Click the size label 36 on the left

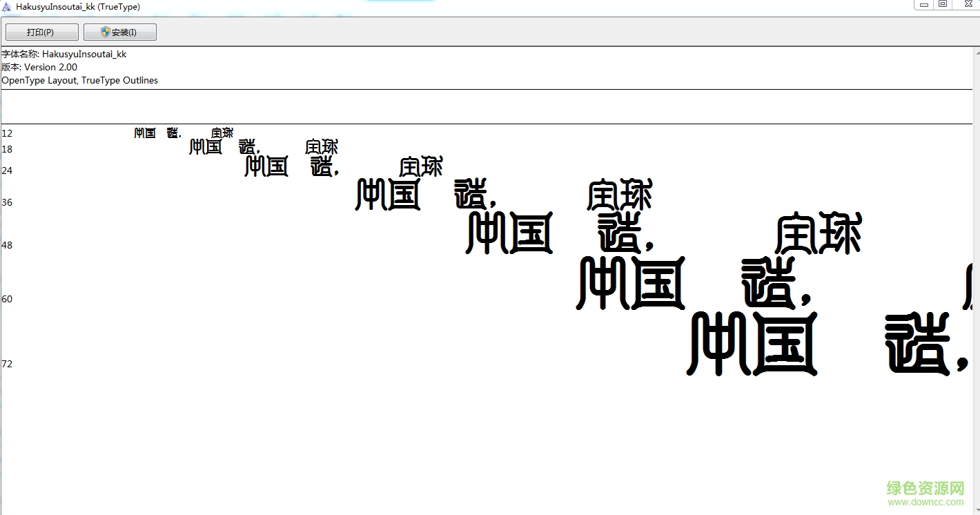(x=7, y=202)
